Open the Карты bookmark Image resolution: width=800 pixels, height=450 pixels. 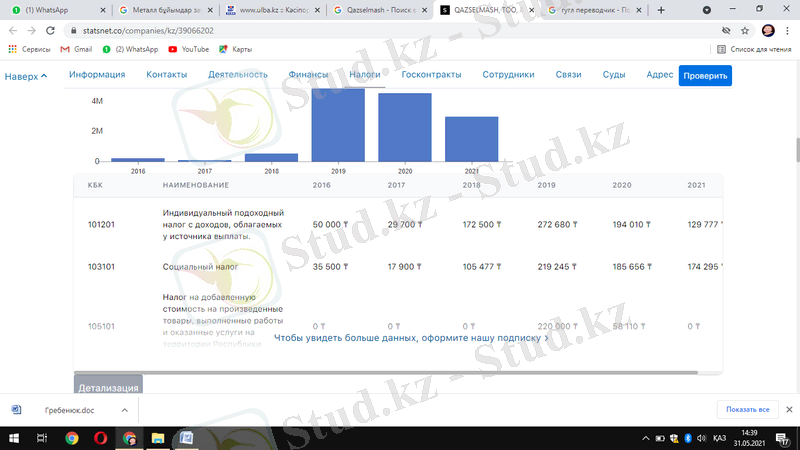235,49
